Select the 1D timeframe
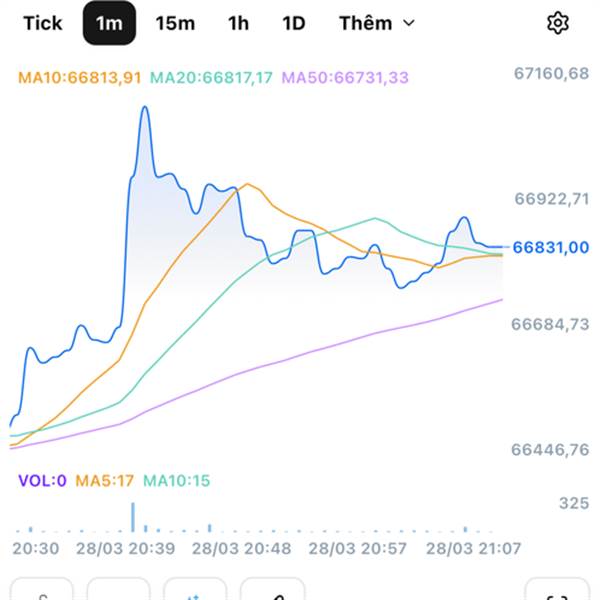Screen dimensions: 600x600 pyautogui.click(x=293, y=23)
